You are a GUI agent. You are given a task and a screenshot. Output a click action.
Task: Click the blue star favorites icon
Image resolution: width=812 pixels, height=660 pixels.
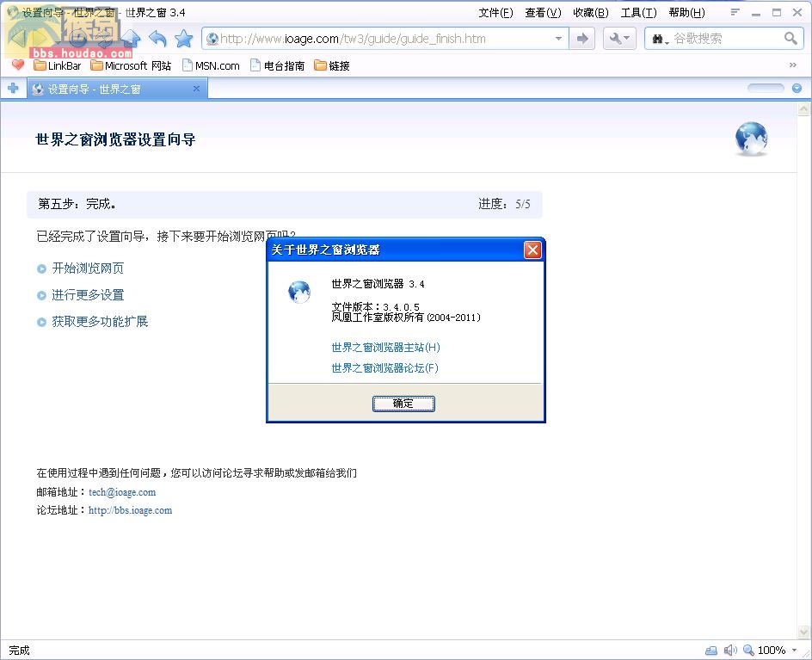tap(183, 39)
